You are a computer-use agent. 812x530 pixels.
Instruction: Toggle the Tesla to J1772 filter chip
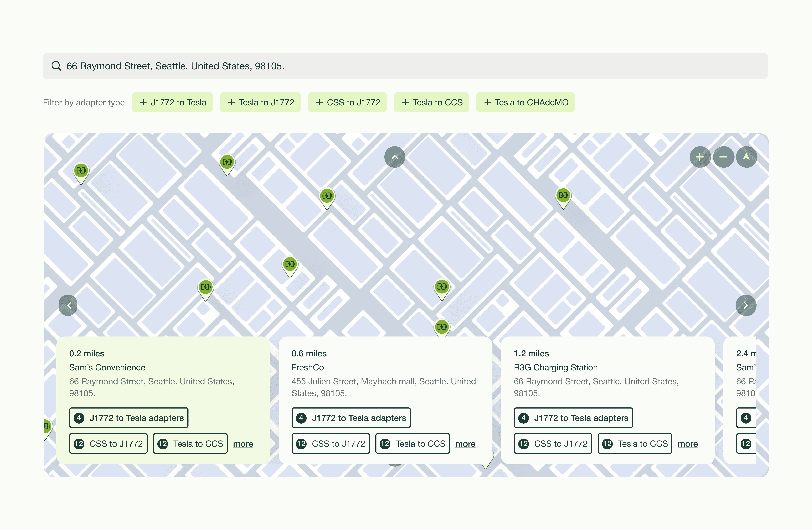click(x=260, y=102)
